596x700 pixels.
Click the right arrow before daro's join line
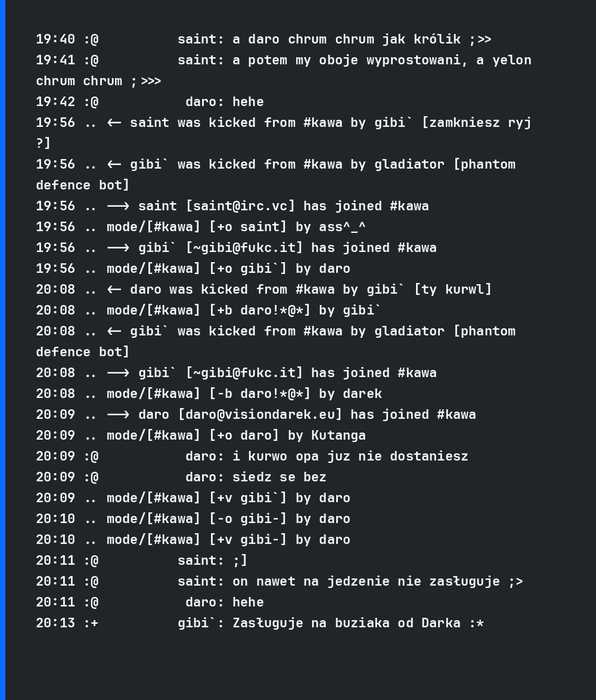pyautogui.click(x=119, y=415)
